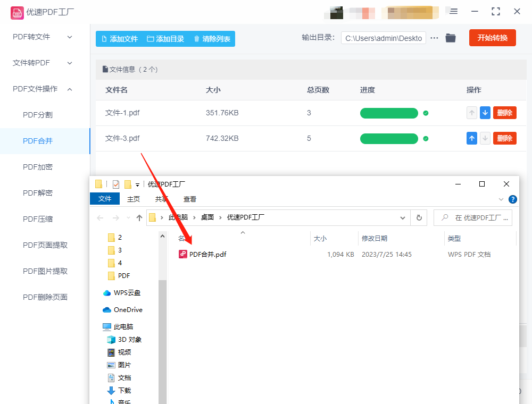Open the 视频 folder in the Explorer sidebar
This screenshot has width=532, height=404.
click(x=119, y=352)
